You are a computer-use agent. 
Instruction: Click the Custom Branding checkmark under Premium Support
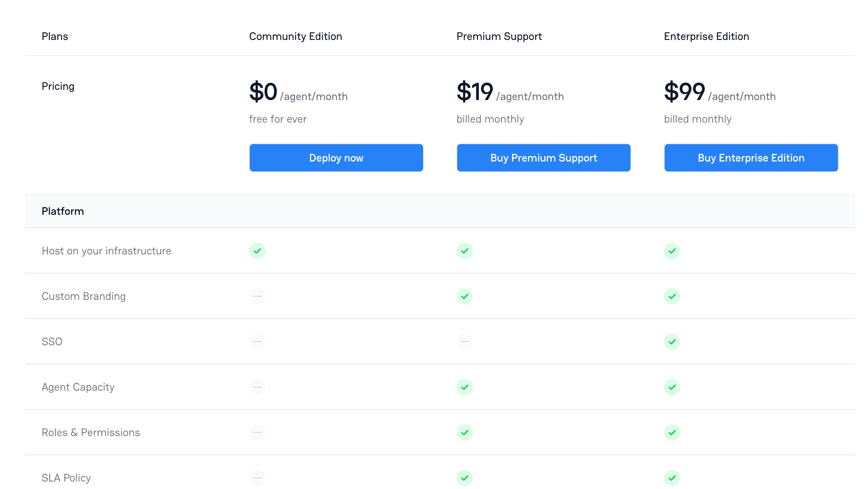coord(464,296)
